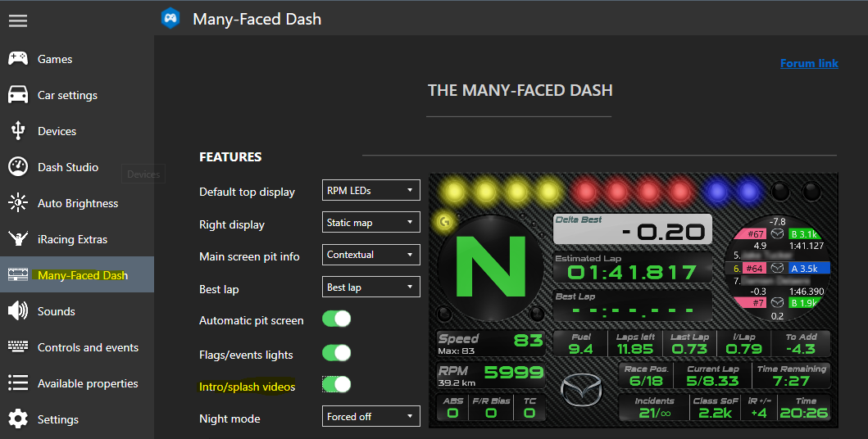Open the iRacing Extras section
The image size is (868, 439).
pyautogui.click(x=77, y=239)
